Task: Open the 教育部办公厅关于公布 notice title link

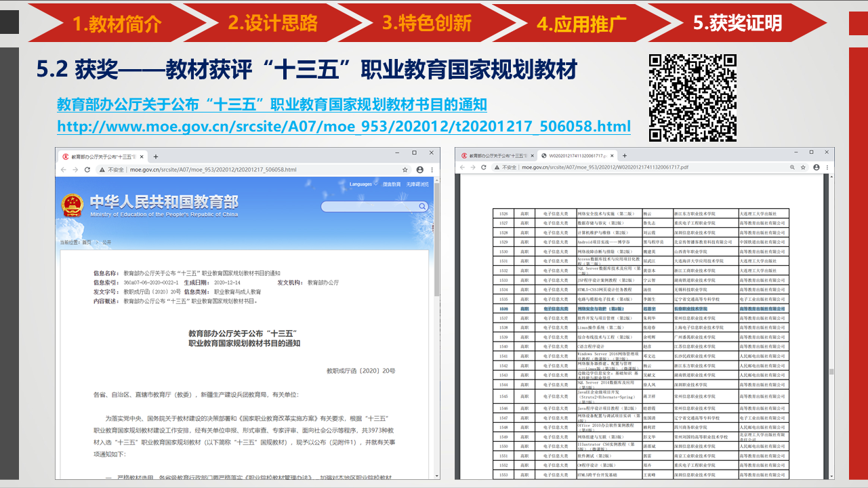Action: coord(272,104)
